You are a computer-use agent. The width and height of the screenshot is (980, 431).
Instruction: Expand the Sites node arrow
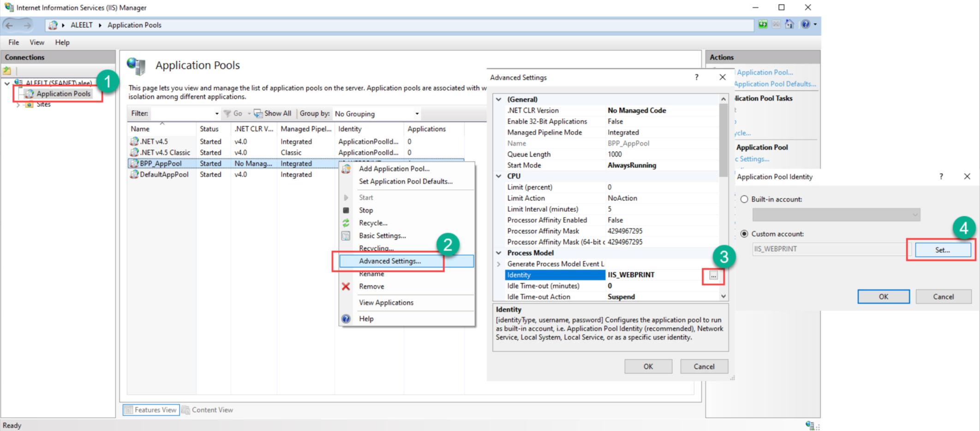[x=18, y=105]
